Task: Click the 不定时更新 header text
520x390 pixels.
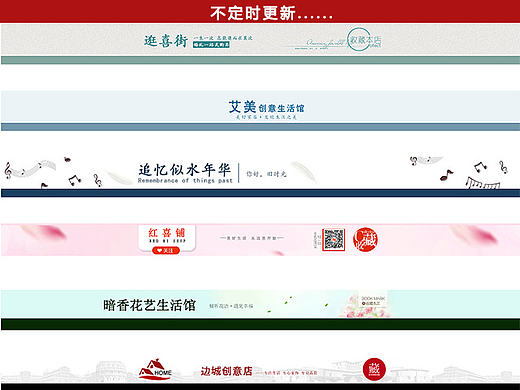Action: (271, 13)
